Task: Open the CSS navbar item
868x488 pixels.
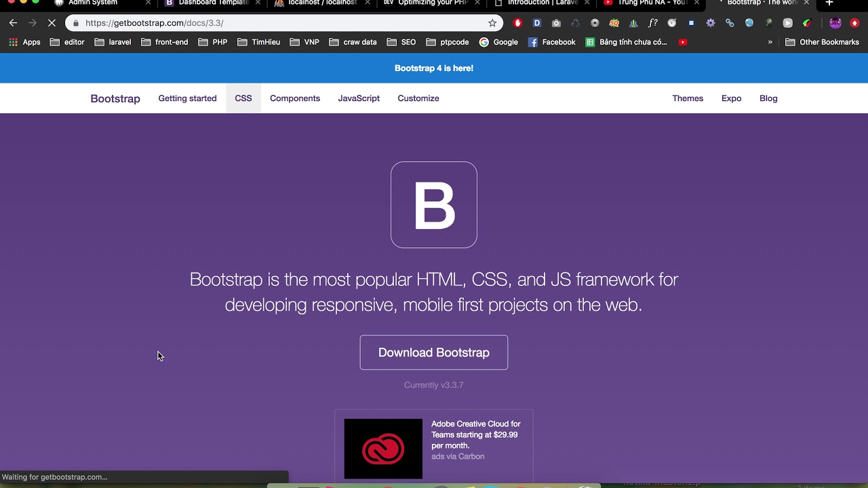Action: tap(243, 98)
